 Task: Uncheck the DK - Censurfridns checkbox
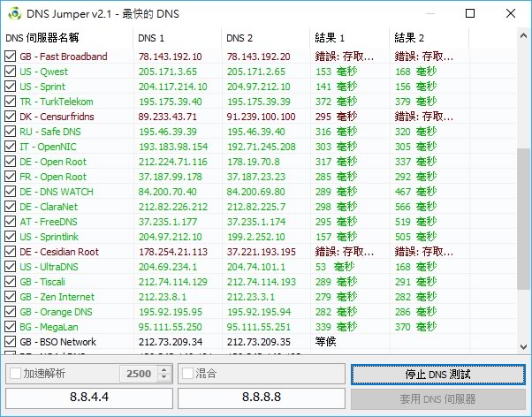pyautogui.click(x=11, y=117)
